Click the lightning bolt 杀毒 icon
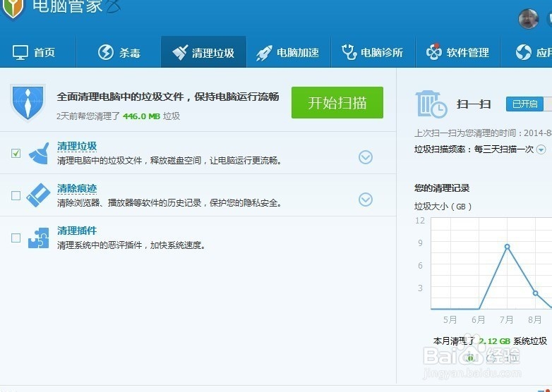 click(x=106, y=52)
